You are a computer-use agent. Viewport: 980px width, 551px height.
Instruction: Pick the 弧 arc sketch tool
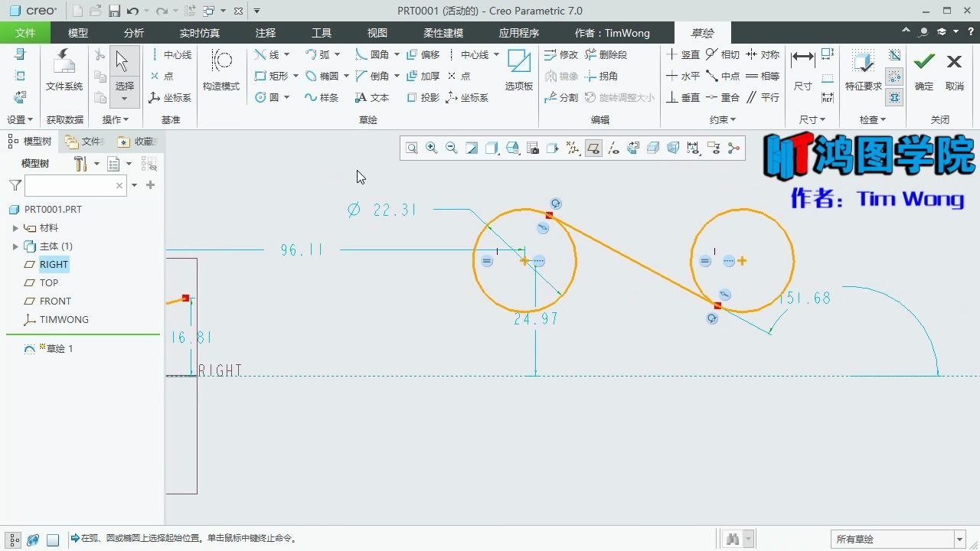318,54
